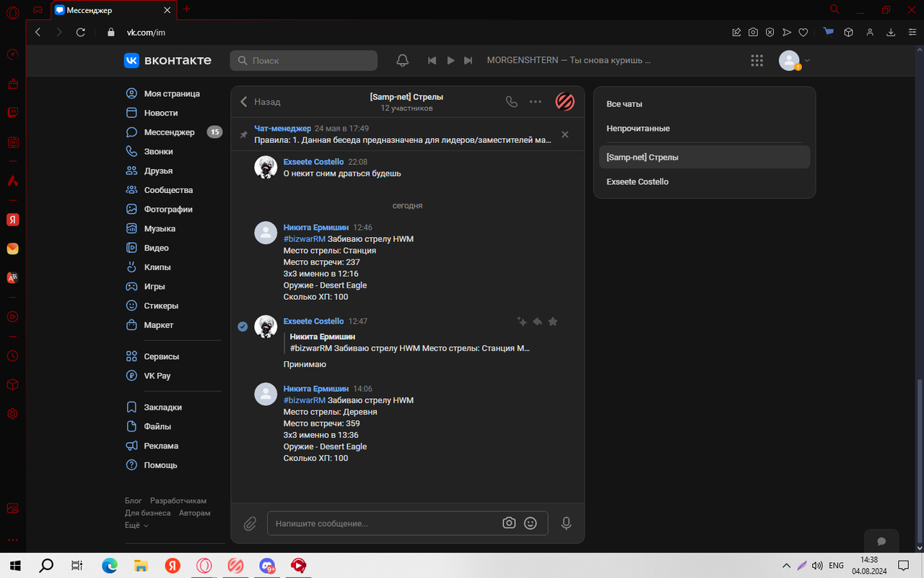Viewport: 924px width, 578px height.
Task: Reload the page
Action: tap(81, 32)
